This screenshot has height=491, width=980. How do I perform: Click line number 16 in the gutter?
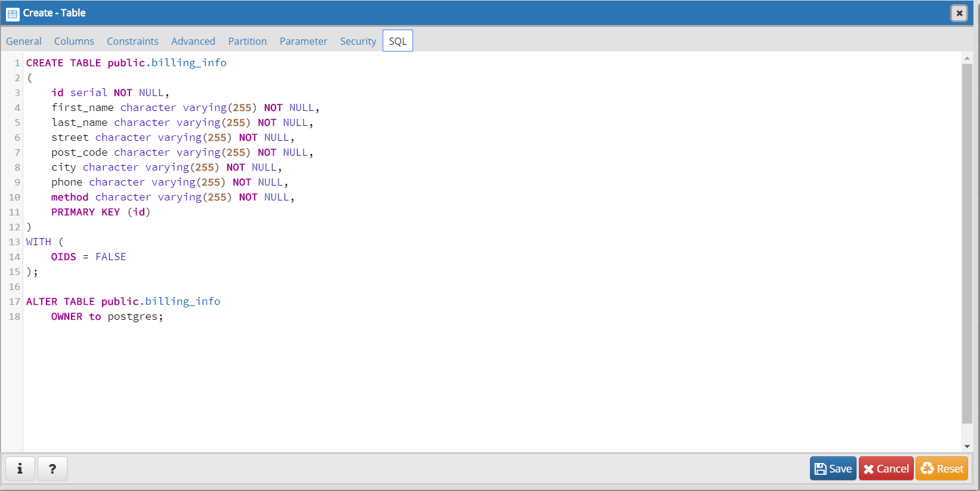coord(14,286)
